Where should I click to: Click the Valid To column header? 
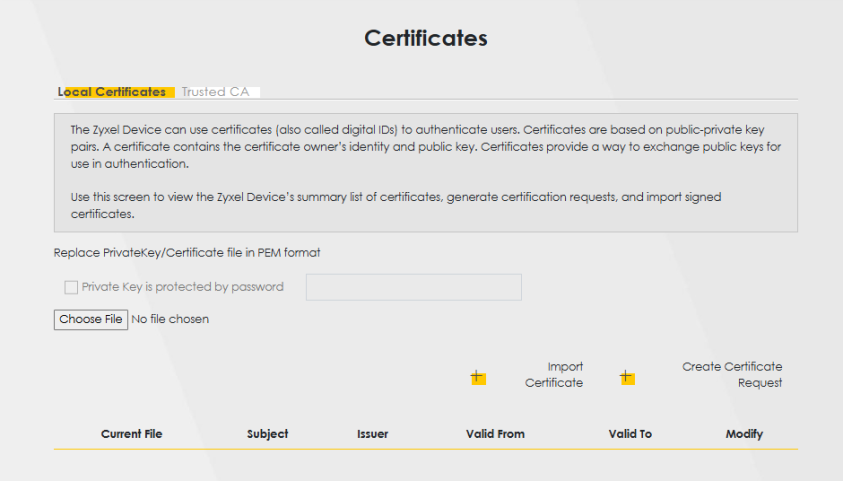pyautogui.click(x=630, y=434)
